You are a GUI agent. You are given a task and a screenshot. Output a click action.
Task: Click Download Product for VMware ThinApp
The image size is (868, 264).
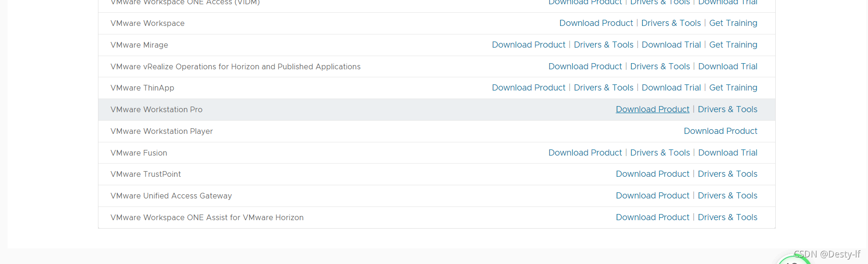tap(529, 88)
